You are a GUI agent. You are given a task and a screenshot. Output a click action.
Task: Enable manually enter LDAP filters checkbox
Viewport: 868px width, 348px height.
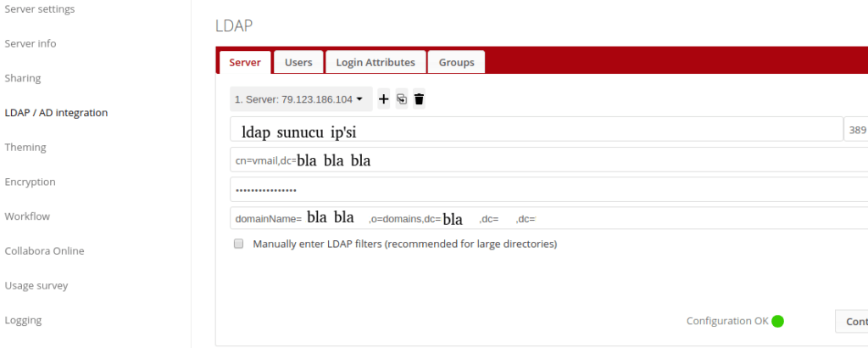(x=238, y=244)
